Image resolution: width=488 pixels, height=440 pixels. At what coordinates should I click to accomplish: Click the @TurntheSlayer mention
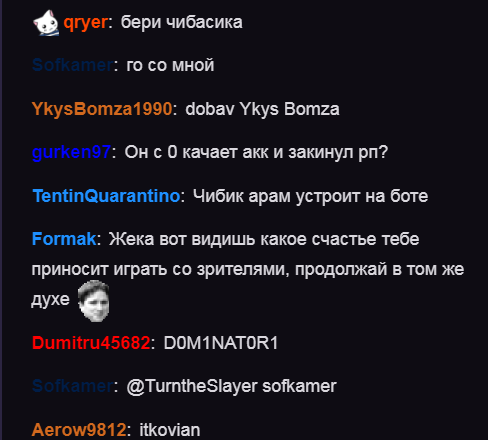click(x=192, y=386)
